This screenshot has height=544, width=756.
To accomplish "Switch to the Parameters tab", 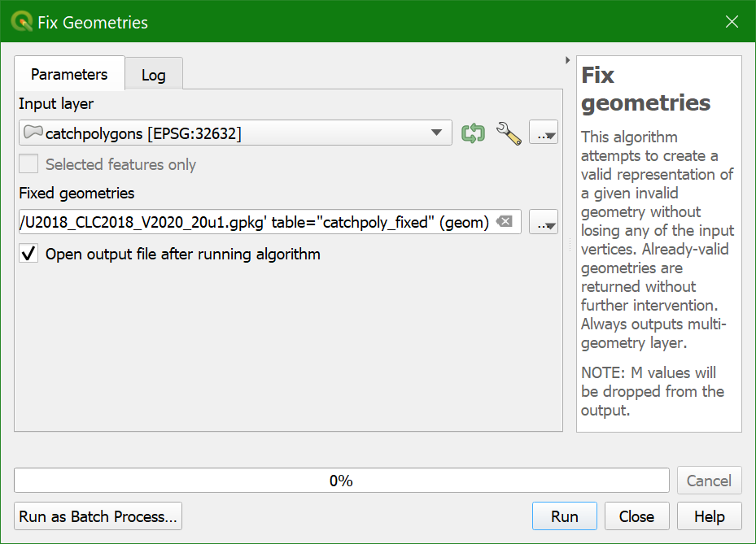I will [69, 74].
